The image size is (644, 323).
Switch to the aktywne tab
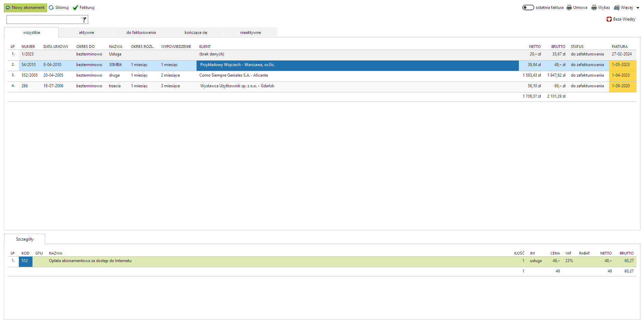click(86, 33)
